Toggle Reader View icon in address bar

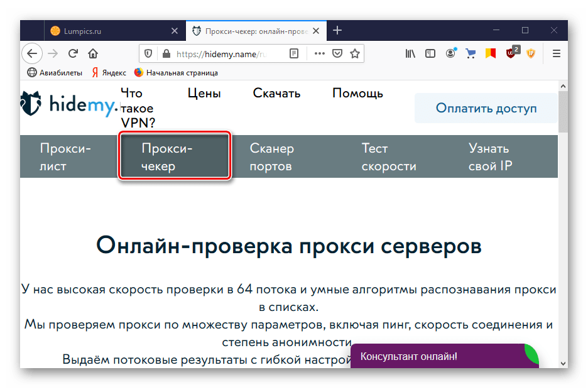pos(294,54)
